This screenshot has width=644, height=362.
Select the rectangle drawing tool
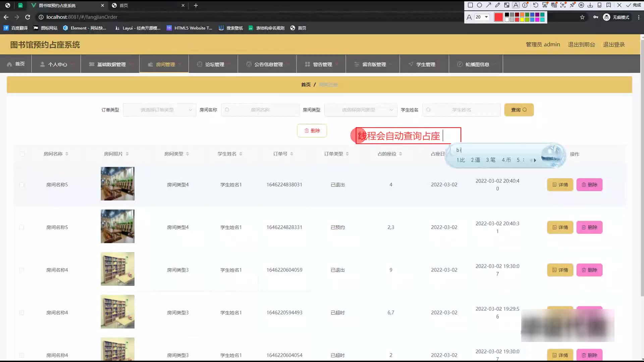[470, 5]
